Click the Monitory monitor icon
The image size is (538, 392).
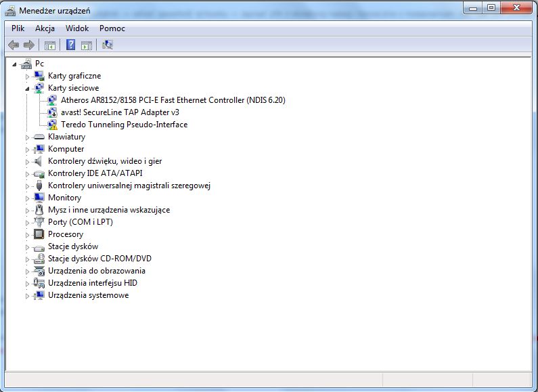point(39,198)
